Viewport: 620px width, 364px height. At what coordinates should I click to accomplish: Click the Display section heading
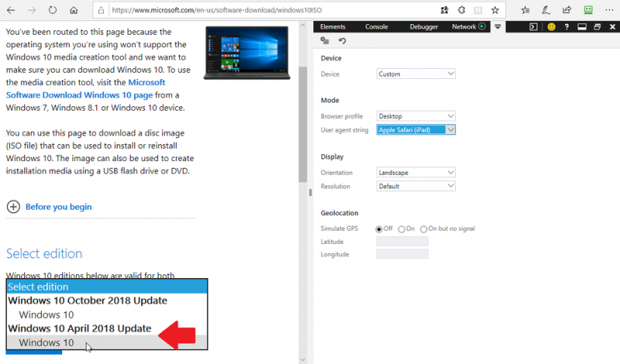332,157
